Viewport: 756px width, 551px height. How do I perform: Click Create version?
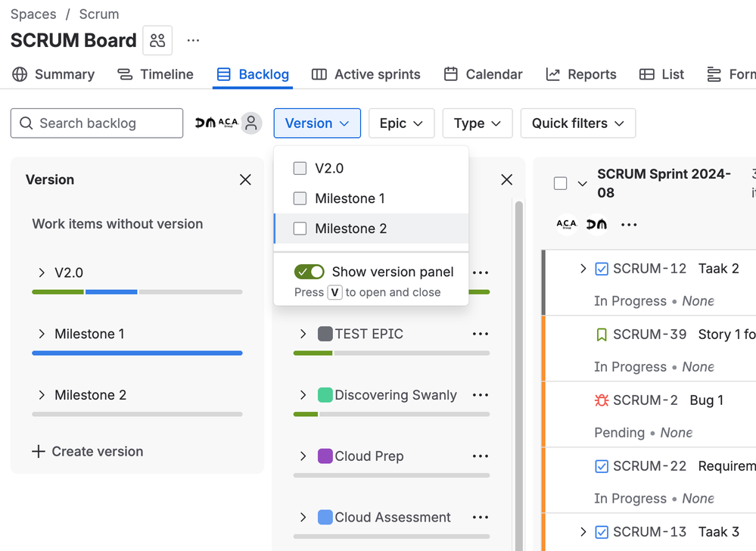(88, 452)
